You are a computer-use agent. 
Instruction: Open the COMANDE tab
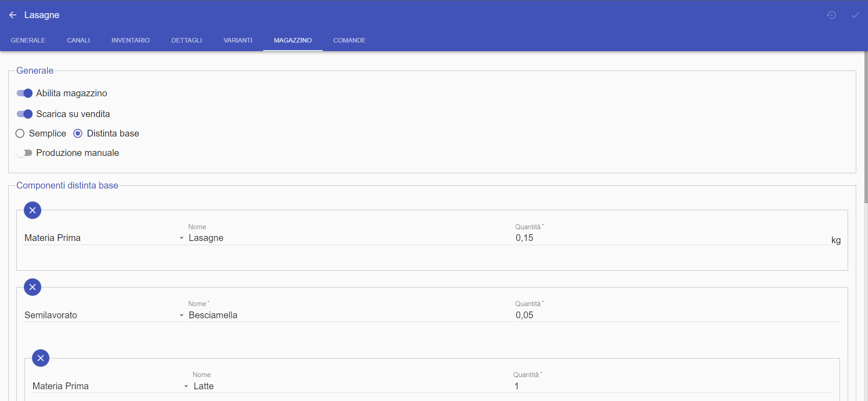[349, 40]
